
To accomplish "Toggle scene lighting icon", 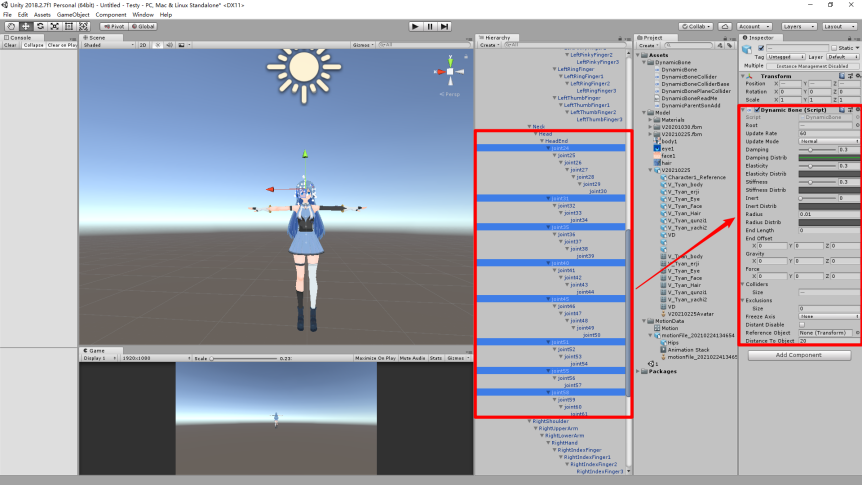I will [158, 45].
